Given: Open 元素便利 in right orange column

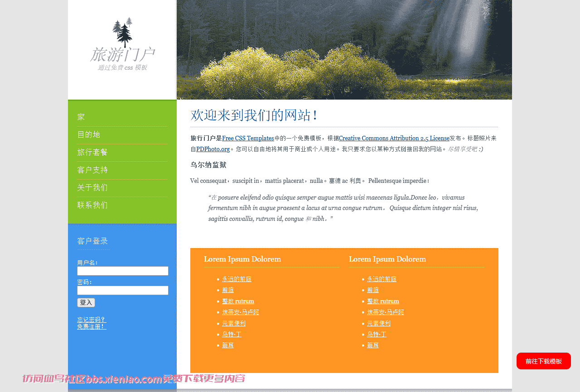Looking at the screenshot, I should (379, 324).
